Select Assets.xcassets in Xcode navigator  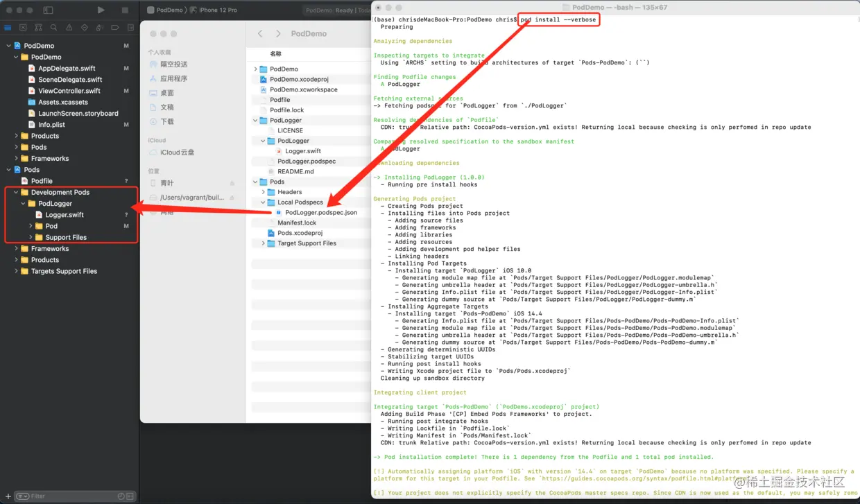click(63, 102)
